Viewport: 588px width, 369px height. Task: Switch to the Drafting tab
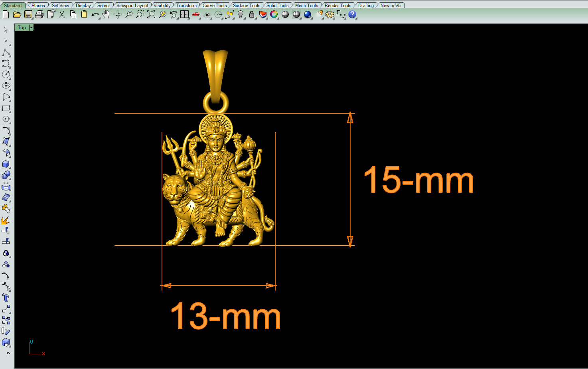[x=366, y=5]
